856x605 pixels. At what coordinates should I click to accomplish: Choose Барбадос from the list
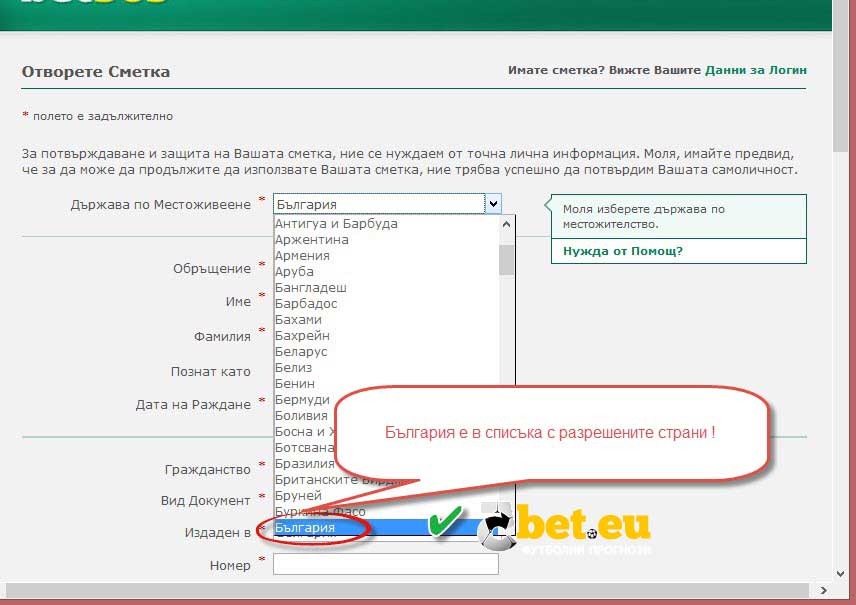[306, 304]
